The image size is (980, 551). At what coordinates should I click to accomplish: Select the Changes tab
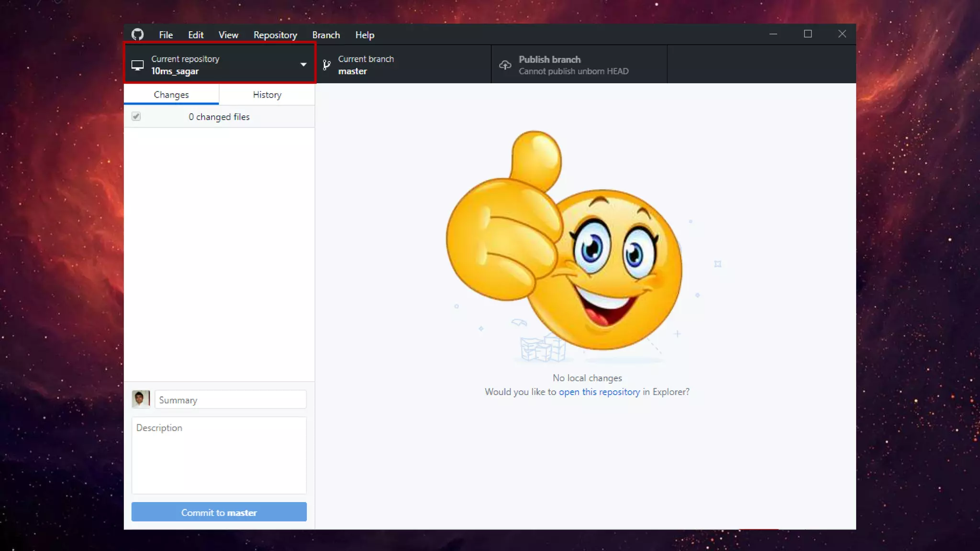[x=171, y=95]
